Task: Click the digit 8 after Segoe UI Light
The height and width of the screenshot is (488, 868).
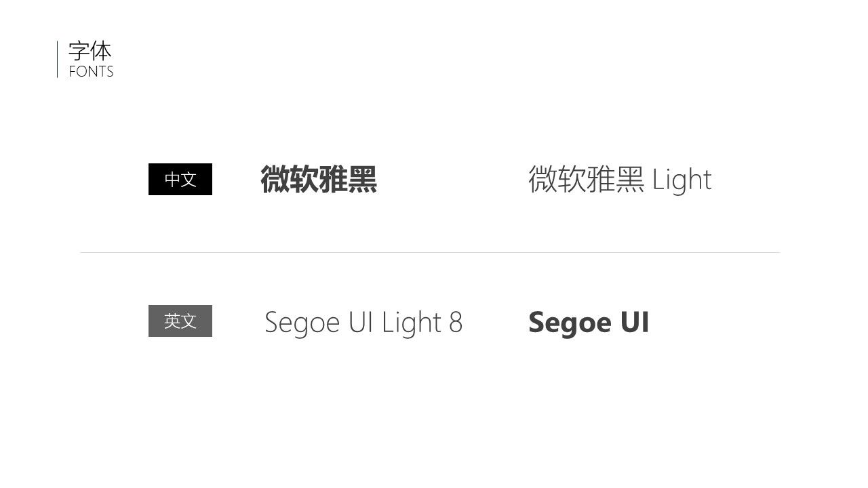Action: 456,323
